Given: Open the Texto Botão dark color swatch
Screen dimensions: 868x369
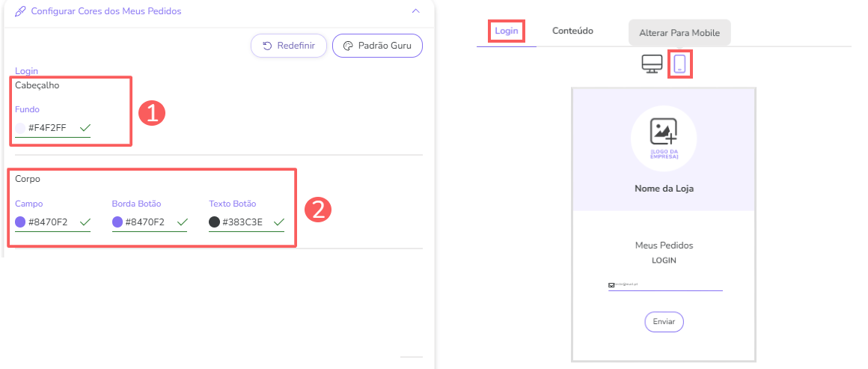Looking at the screenshot, I should click(x=215, y=222).
